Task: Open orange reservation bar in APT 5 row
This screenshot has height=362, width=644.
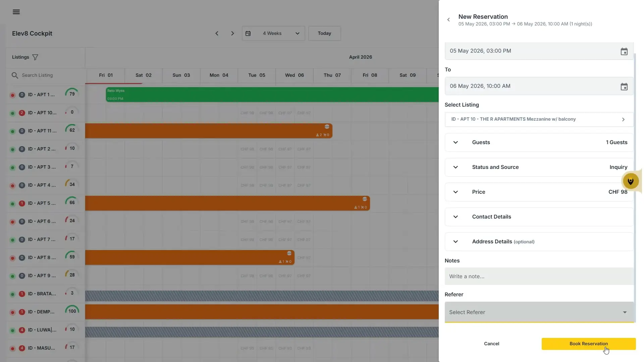Action: 227,203
